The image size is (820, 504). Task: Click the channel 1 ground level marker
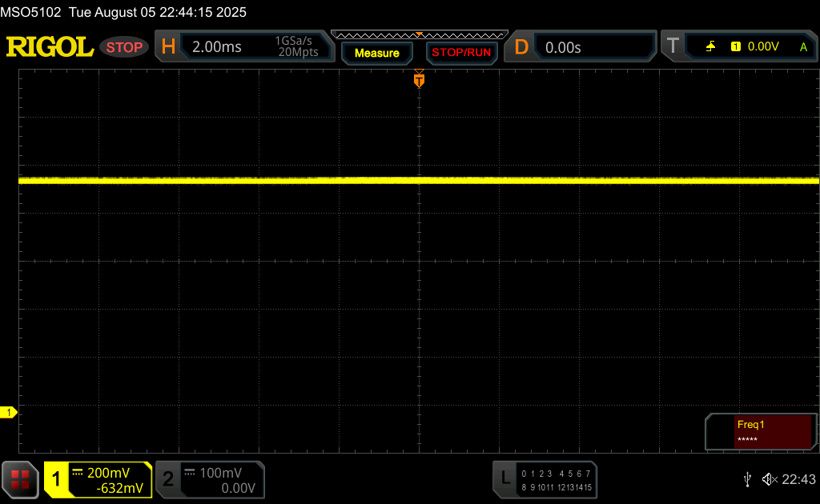point(9,412)
